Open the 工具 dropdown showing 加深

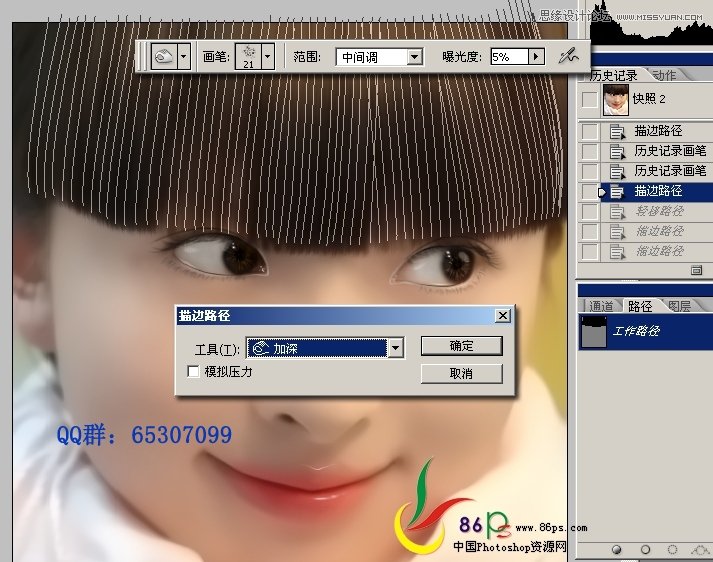pos(325,348)
